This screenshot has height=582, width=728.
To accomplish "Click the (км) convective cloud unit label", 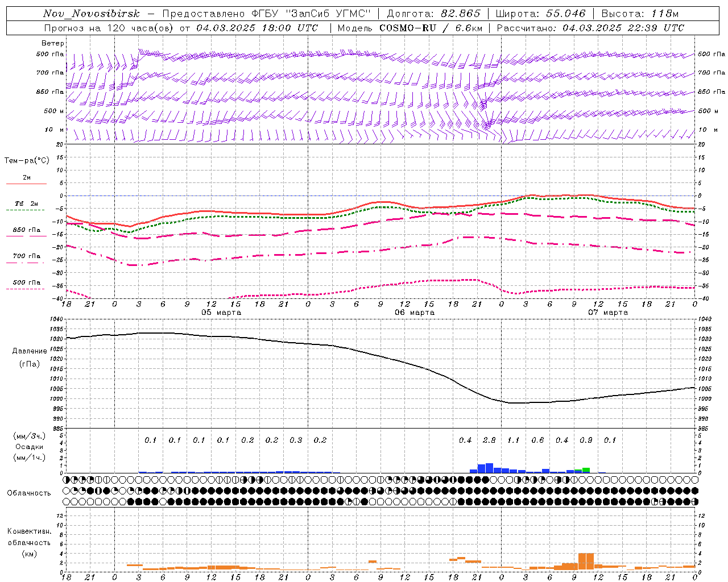I will point(29,554).
